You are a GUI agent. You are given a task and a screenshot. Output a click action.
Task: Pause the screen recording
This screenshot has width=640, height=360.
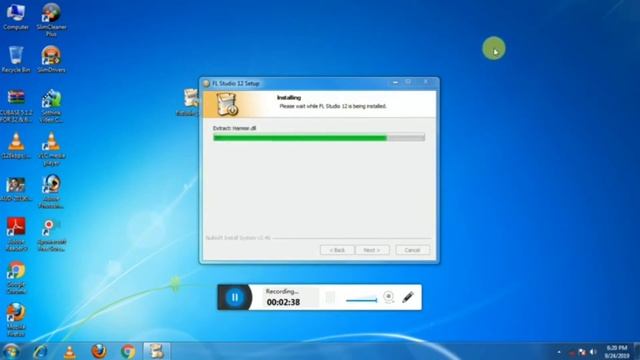(235, 297)
